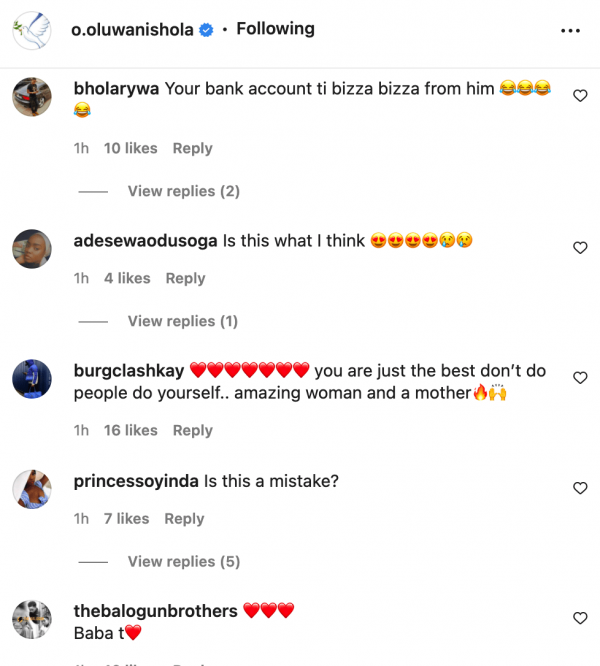Click the Following button in header

pyautogui.click(x=275, y=29)
